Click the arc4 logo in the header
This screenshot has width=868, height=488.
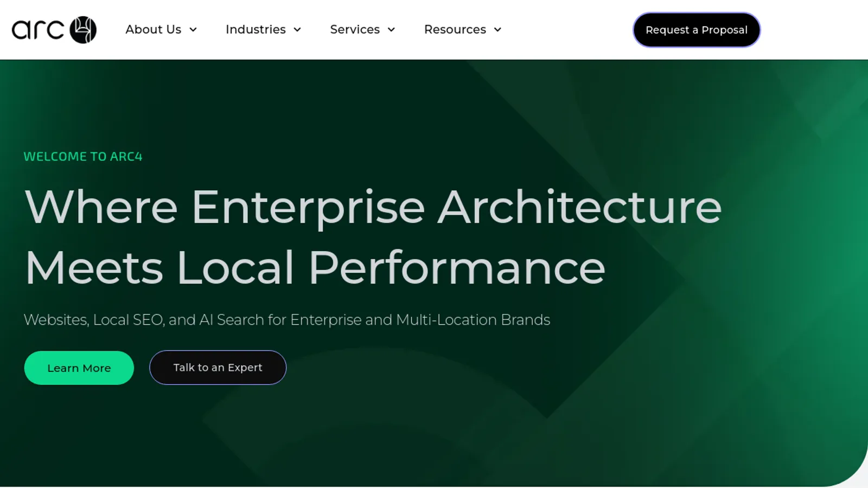tap(54, 30)
